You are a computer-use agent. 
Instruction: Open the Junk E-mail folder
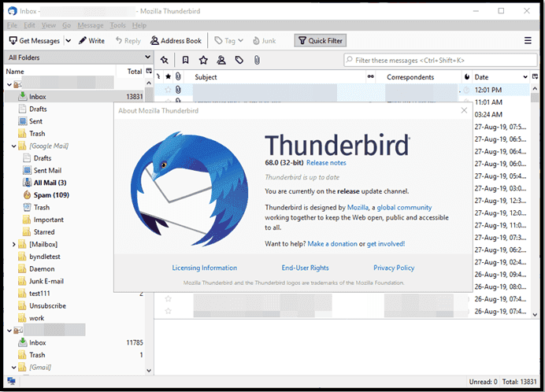[46, 281]
